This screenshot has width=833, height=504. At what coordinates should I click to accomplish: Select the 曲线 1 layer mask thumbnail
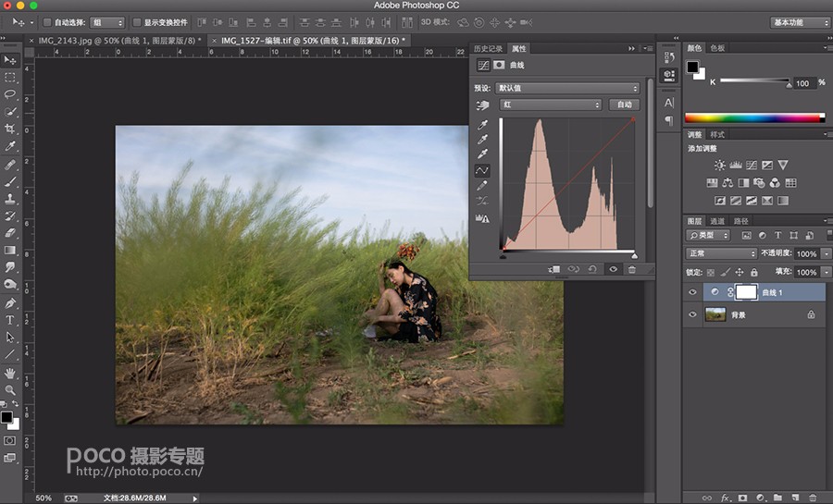[746, 292]
